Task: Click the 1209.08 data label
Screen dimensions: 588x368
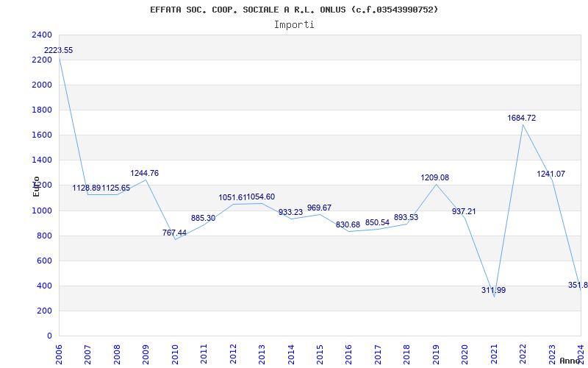Action: coord(435,177)
